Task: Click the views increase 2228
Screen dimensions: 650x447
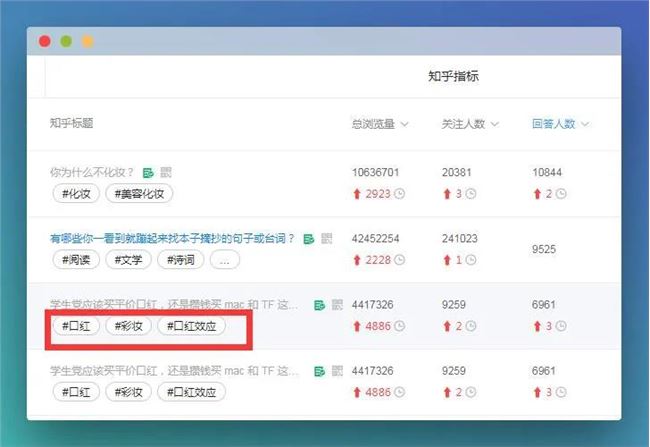Action: pos(378,260)
